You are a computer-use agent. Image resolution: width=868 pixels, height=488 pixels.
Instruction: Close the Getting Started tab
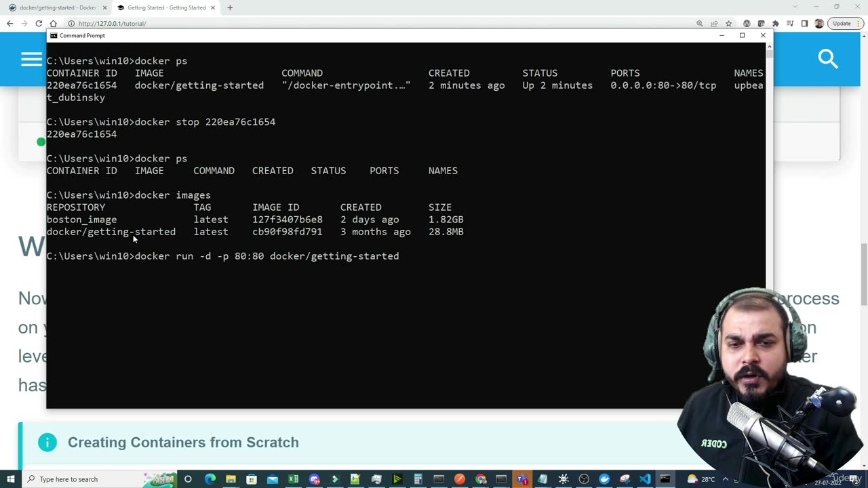[212, 7]
